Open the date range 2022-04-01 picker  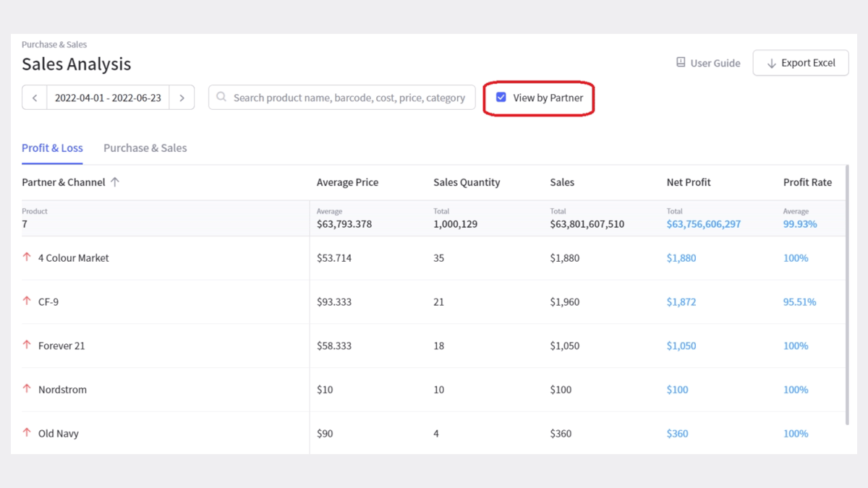pos(108,98)
